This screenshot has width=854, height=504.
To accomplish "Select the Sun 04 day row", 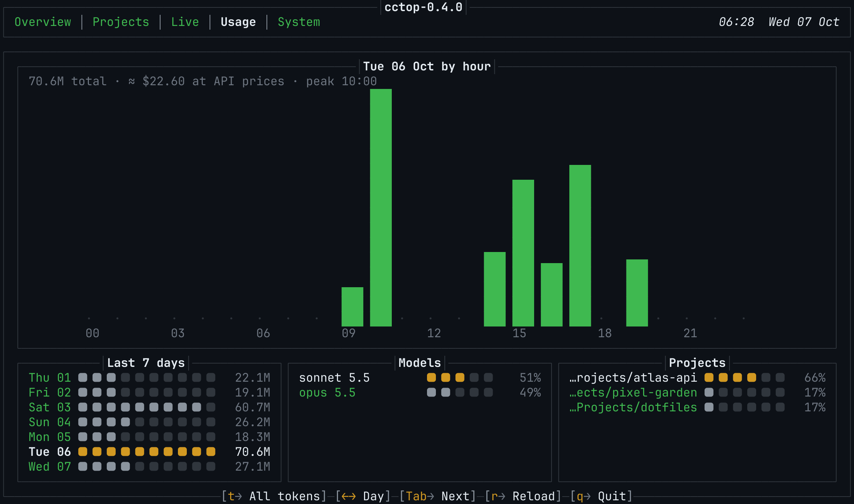I will 149,422.
